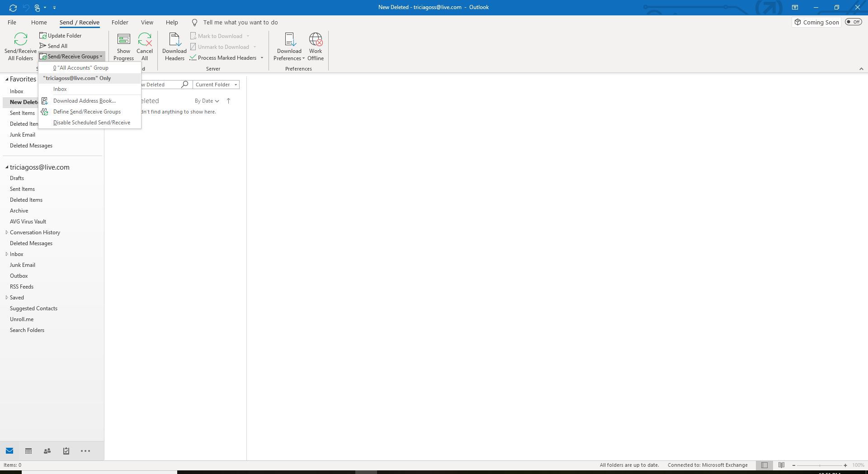Click the Undo icon in title bar
Screen dimensions: 868x474
coord(26,8)
